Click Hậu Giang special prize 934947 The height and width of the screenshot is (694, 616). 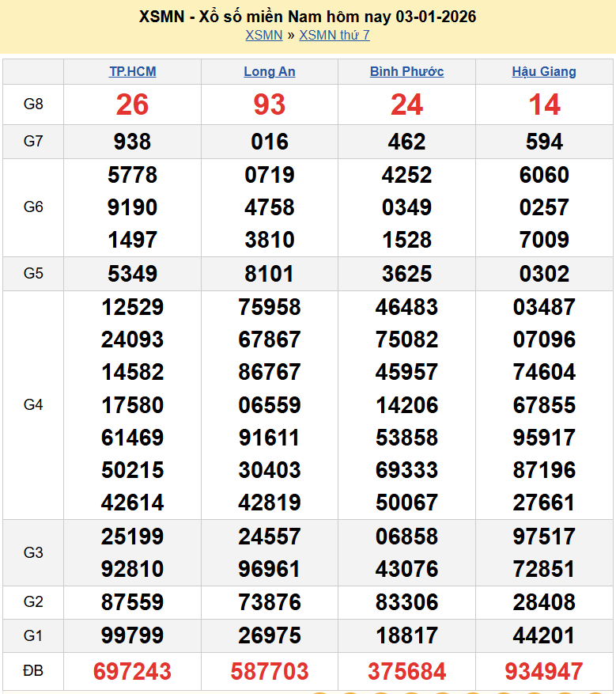[x=544, y=672]
